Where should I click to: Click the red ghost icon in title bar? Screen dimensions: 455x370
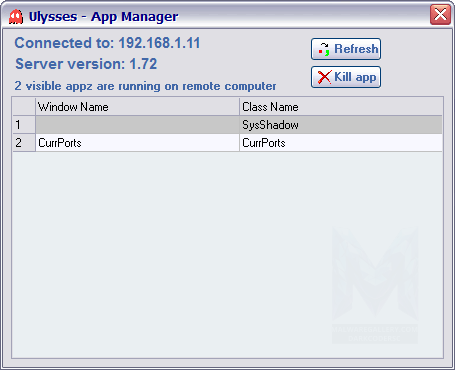point(16,17)
